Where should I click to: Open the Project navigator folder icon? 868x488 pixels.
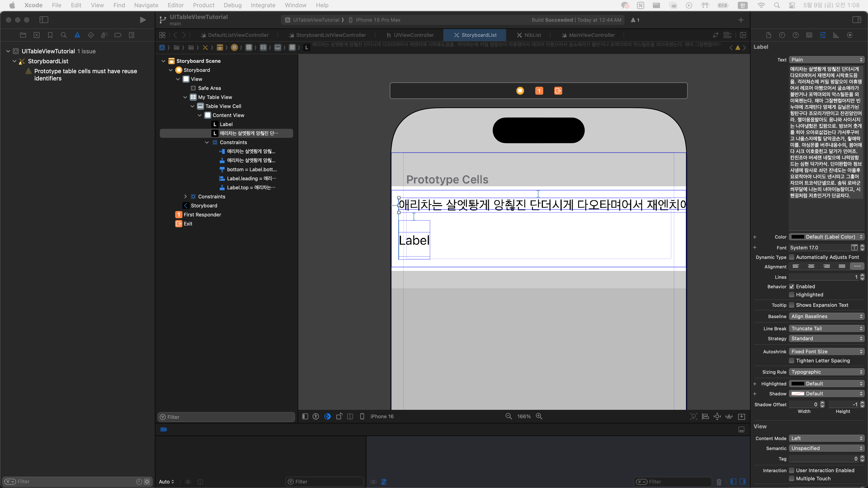(x=23, y=35)
